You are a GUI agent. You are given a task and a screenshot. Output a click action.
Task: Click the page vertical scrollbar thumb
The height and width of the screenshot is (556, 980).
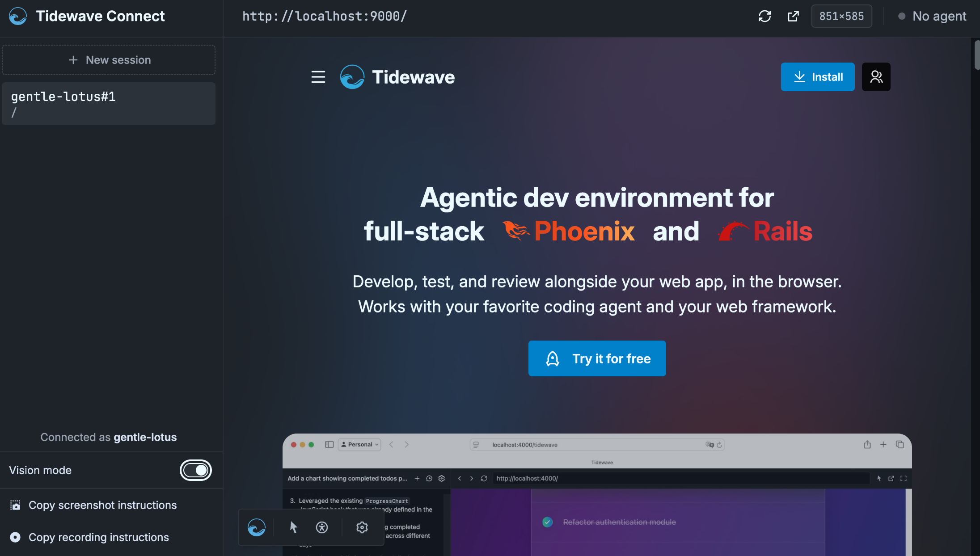point(976,55)
